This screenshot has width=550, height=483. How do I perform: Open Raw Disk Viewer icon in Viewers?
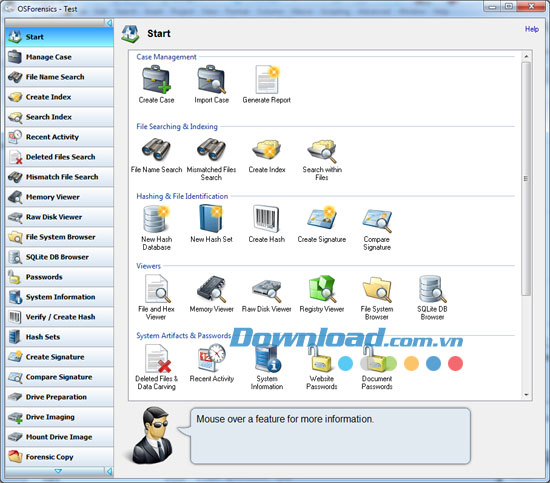267,290
